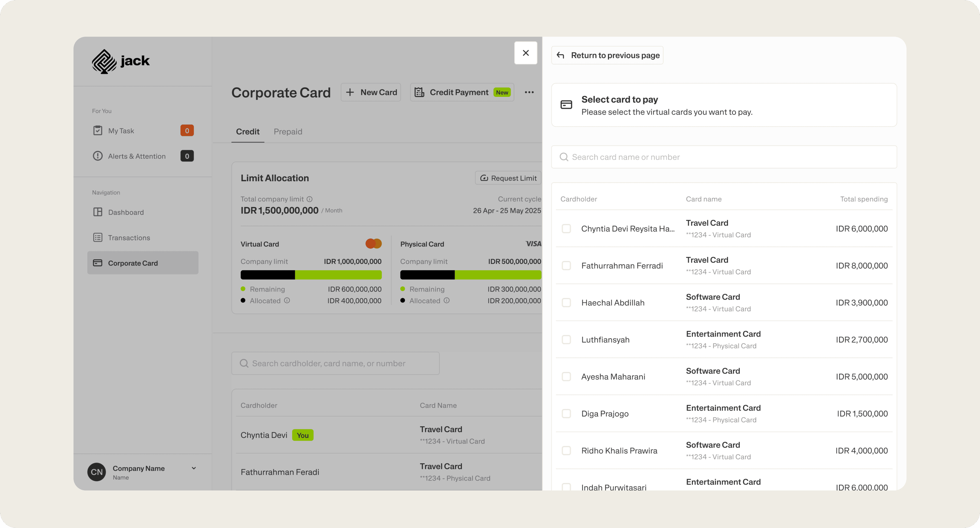Click Return to previous page button
This screenshot has width=980, height=528.
coord(608,55)
